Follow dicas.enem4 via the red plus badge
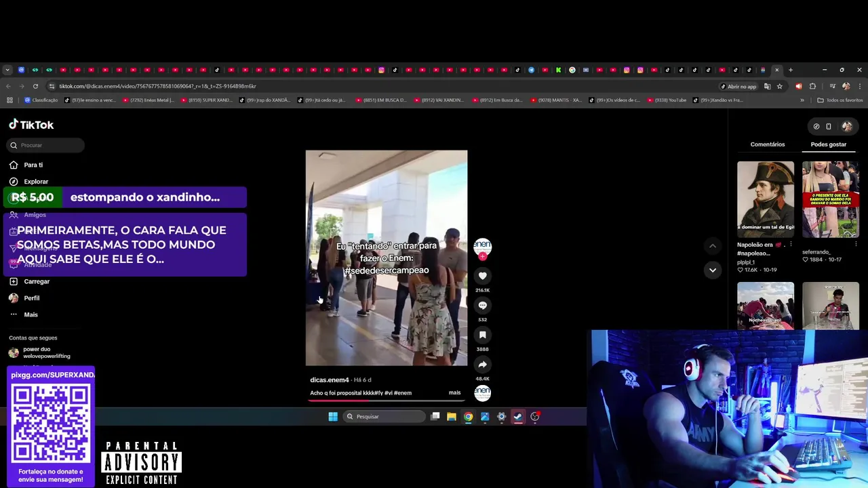The width and height of the screenshot is (868, 488). click(x=482, y=257)
